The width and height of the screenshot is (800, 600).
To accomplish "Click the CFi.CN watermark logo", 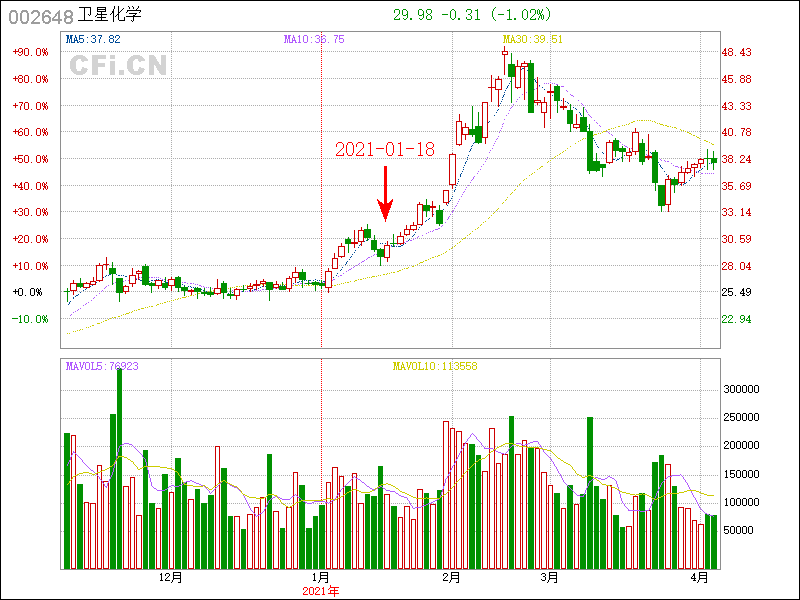I will tap(118, 65).
